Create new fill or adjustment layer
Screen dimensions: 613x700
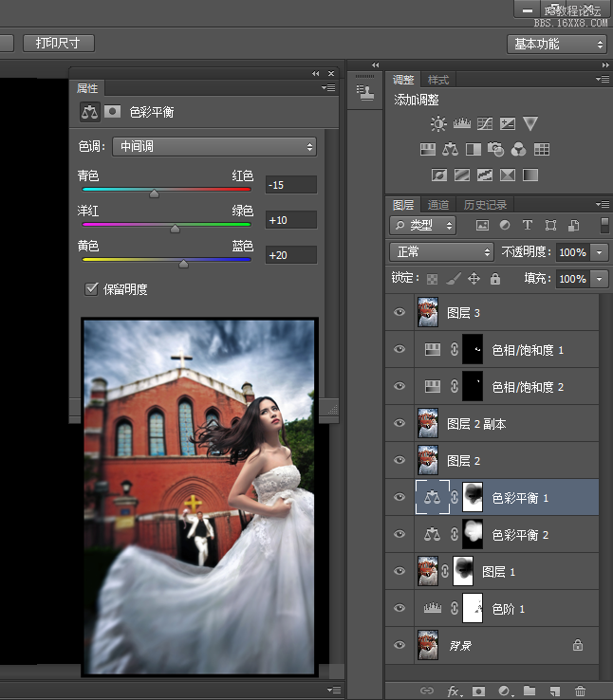505,691
